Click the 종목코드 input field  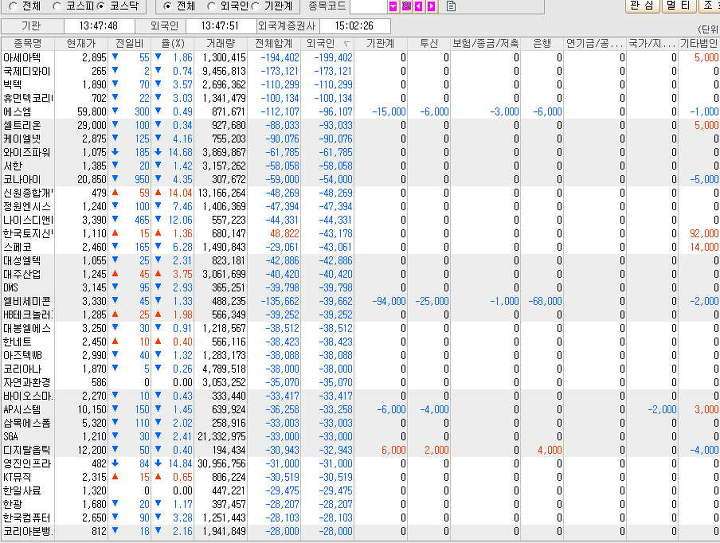(x=368, y=6)
